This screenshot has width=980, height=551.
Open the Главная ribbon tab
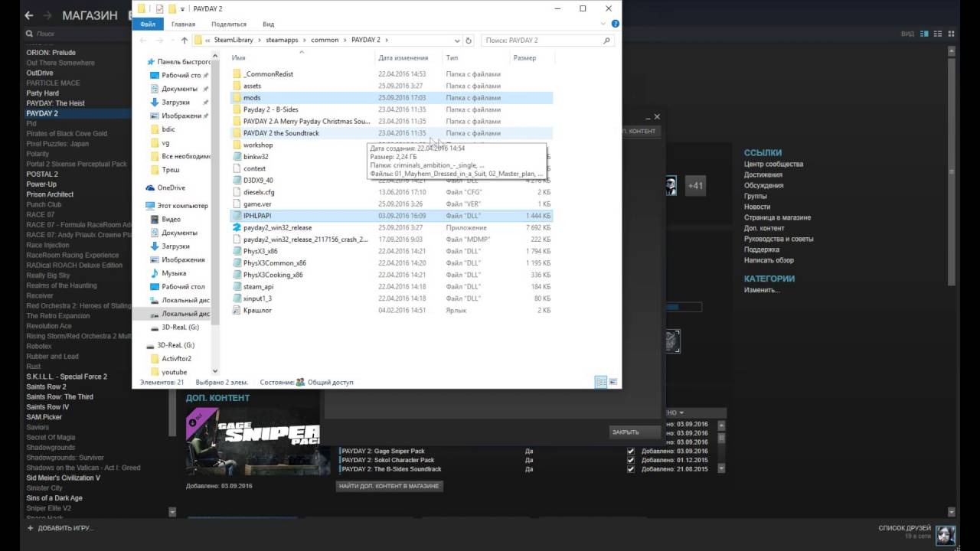pyautogui.click(x=183, y=24)
